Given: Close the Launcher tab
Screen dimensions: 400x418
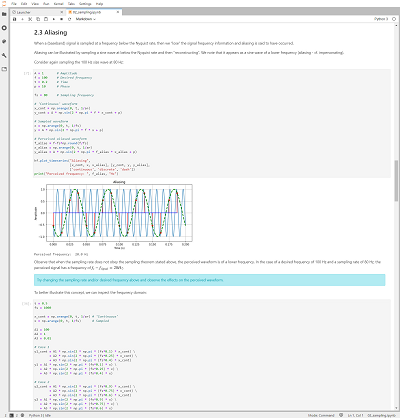Looking at the screenshot, I should point(62,12).
